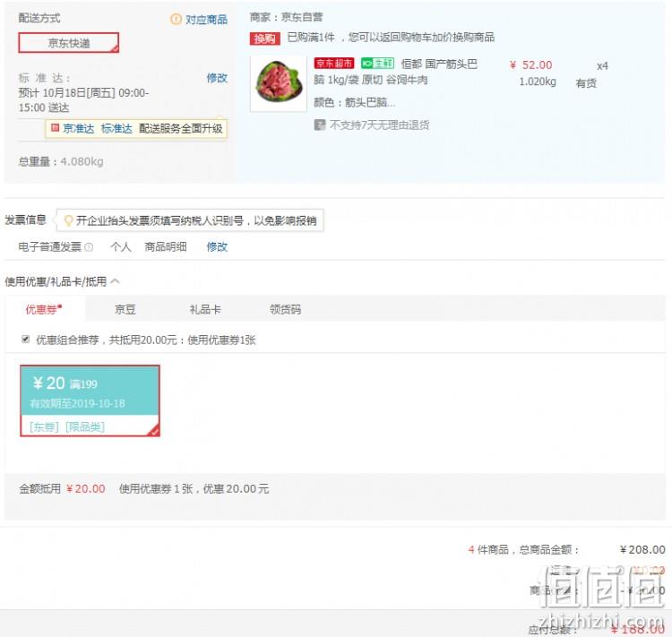672x637 pixels.
Task: Click the 京准达 link in the tooltip
Action: [x=79, y=129]
